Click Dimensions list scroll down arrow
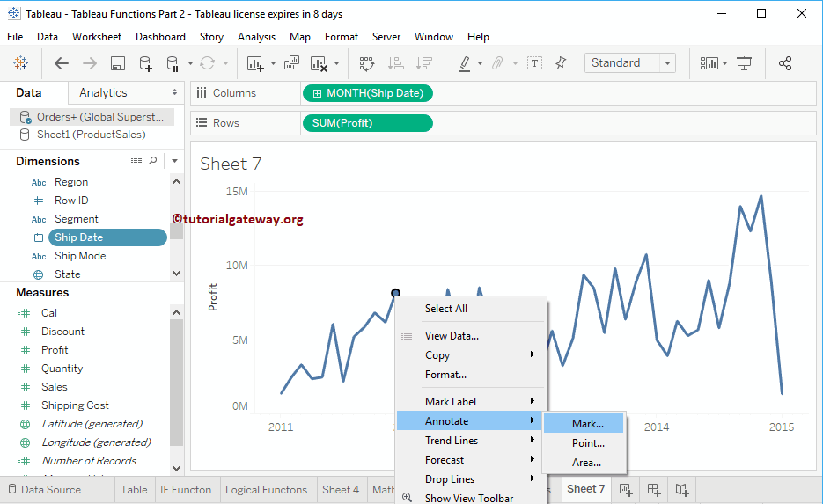 click(176, 274)
